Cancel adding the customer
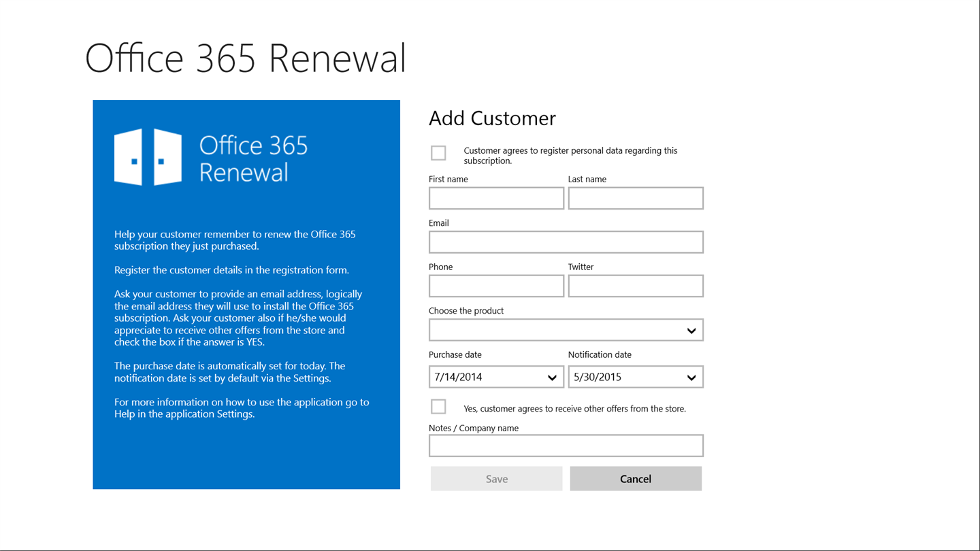This screenshot has height=551, width=980. 636,479
